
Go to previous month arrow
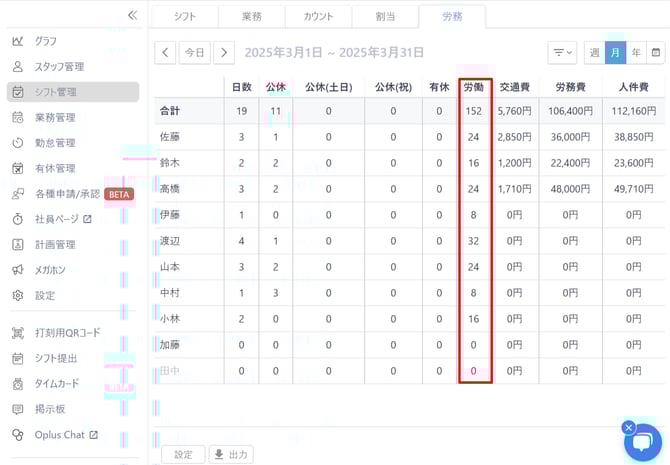[165, 52]
